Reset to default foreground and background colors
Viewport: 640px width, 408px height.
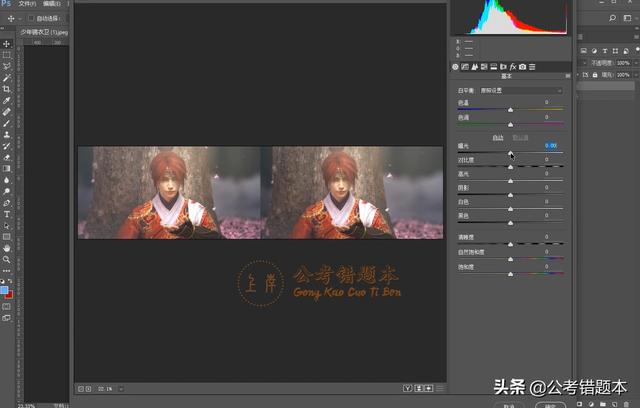tap(2, 281)
